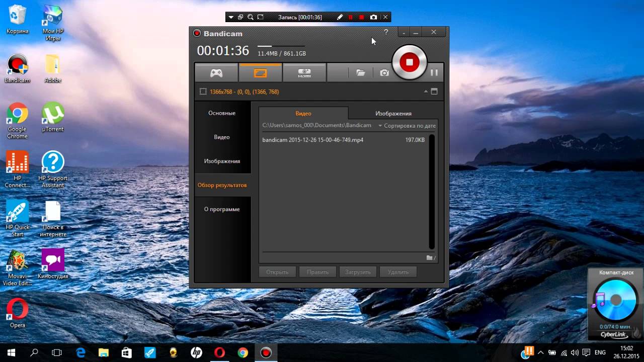Click the dotted rectangle target area icon
The width and height of the screenshot is (644, 362).
(203, 92)
